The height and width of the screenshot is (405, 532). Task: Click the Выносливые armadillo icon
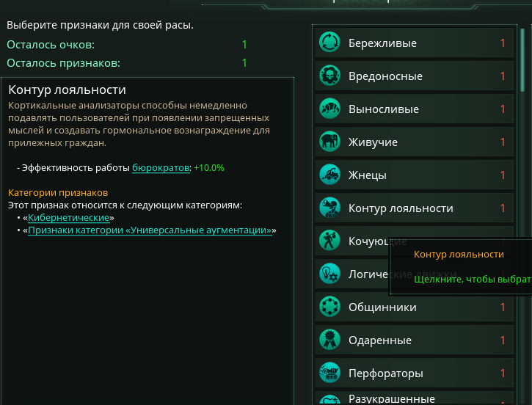coord(329,109)
